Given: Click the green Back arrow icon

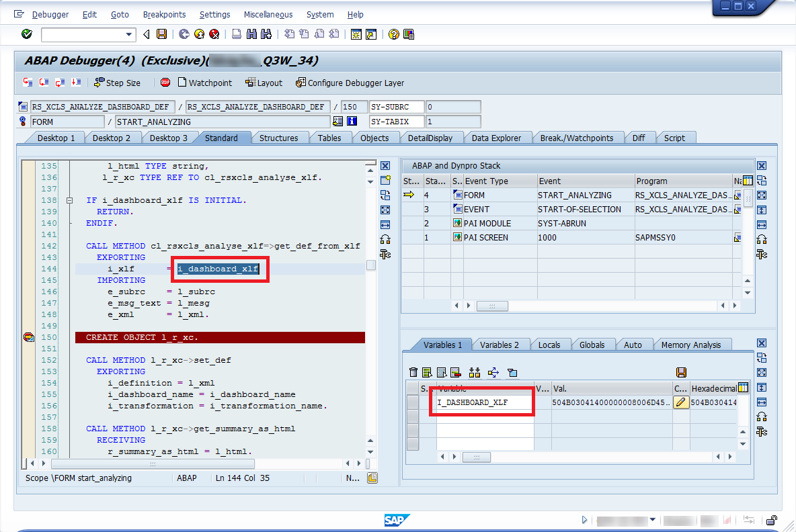Looking at the screenshot, I should point(184,34).
